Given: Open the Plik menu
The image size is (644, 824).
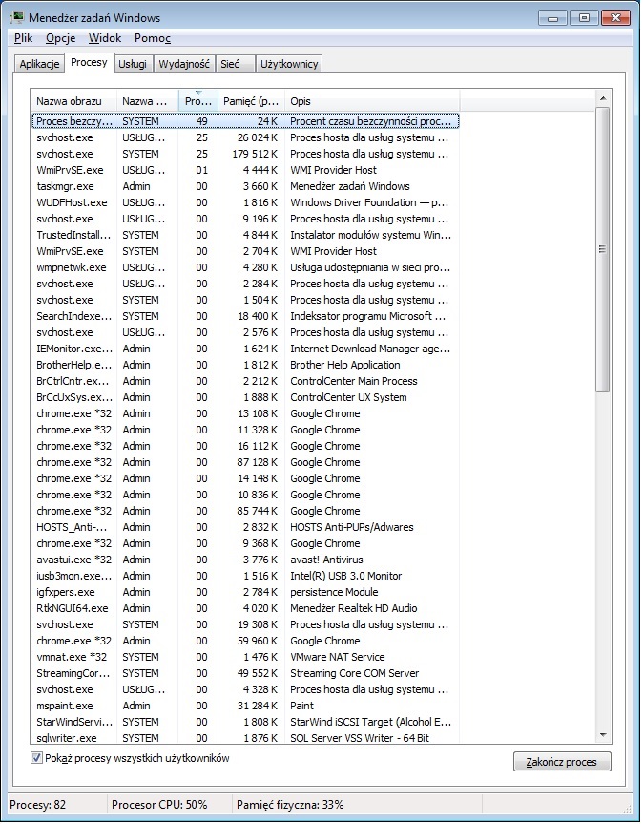Looking at the screenshot, I should [23, 38].
